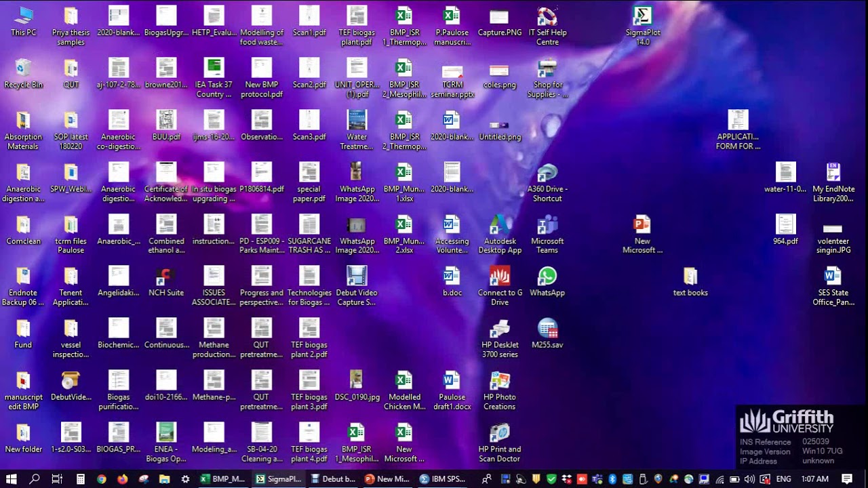Select the Microsoft Teams desktop icon

coord(547,235)
